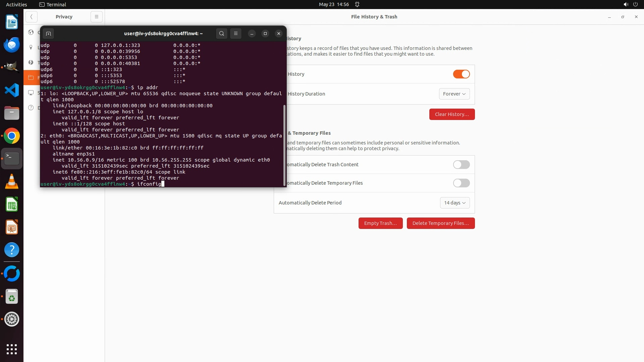The width and height of the screenshot is (644, 362).
Task: Launch Visual Studio Code from dock
Action: tap(12, 90)
